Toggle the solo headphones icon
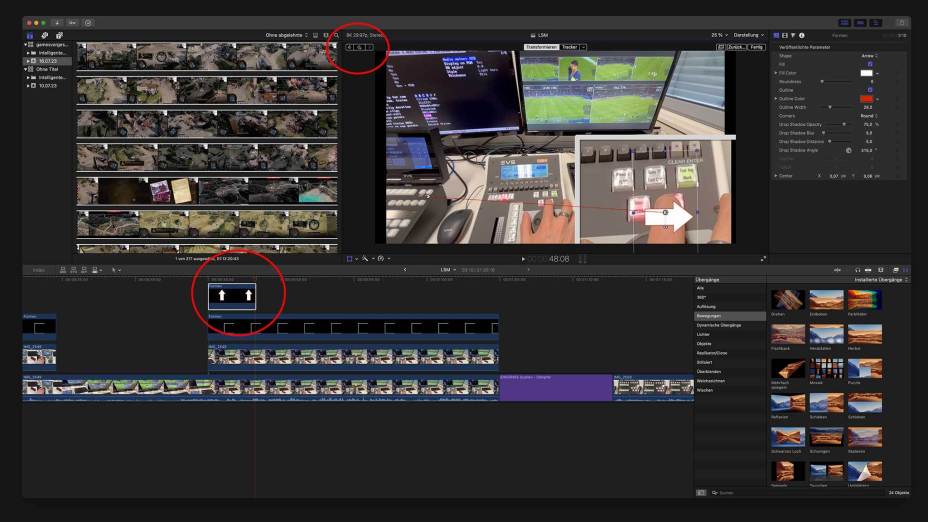The image size is (928, 522). (858, 270)
